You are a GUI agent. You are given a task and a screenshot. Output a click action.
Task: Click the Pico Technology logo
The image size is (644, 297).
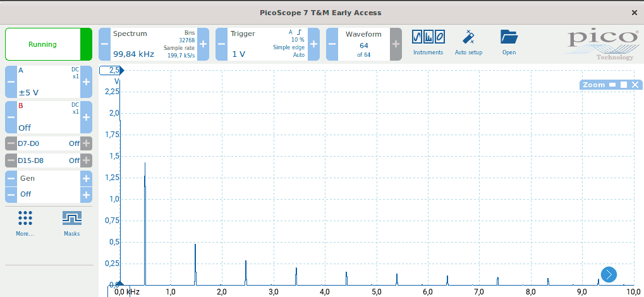coord(603,44)
